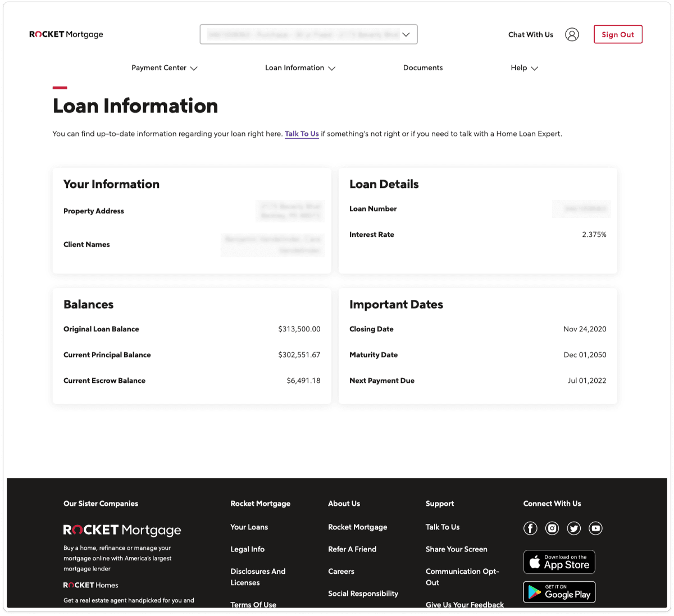This screenshot has width=674, height=616.
Task: Tap Download on the App Store badge
Action: tap(559, 562)
